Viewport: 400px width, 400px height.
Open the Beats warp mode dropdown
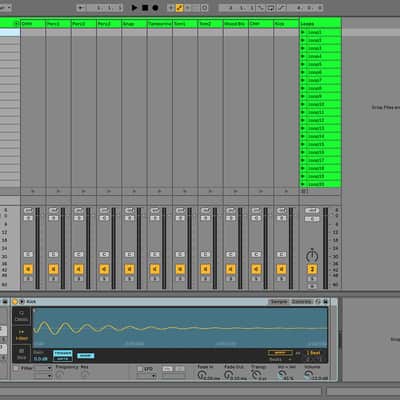pos(280,359)
